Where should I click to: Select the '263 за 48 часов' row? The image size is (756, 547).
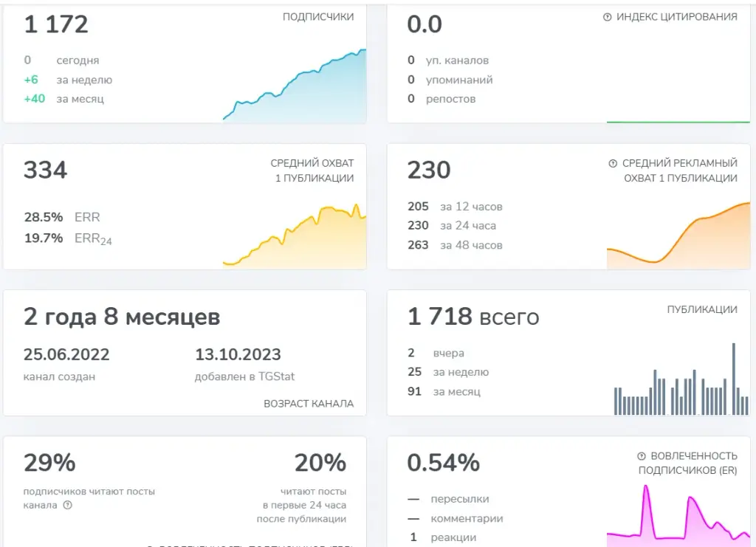point(455,245)
